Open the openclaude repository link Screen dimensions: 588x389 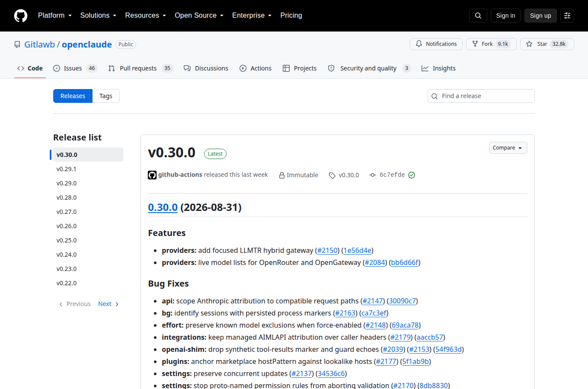(x=87, y=45)
